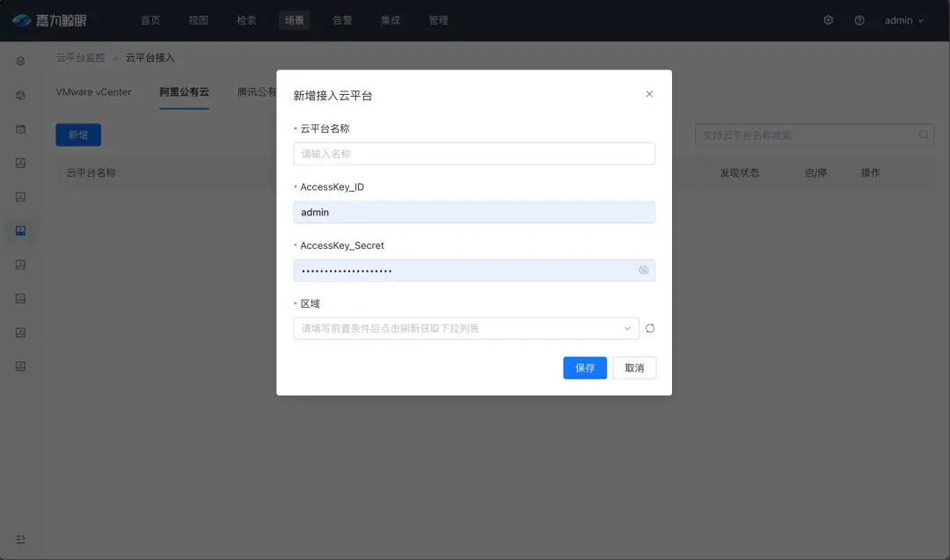Click the collapse icon at the sidebar bottom

pos(19,539)
